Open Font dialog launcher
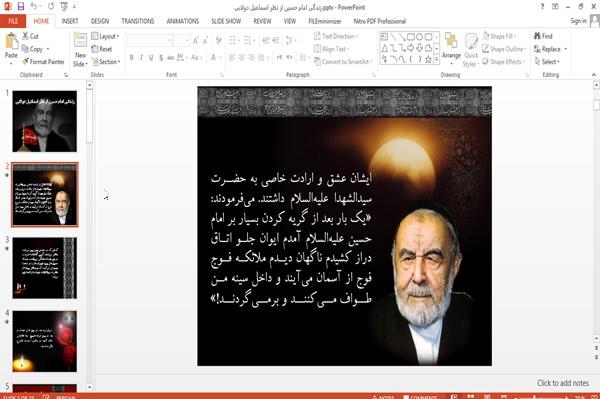Screen dimensions: 600x399 pos(222,75)
